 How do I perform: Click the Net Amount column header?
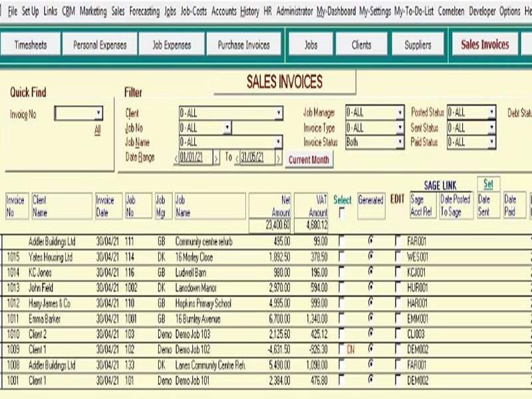pyautogui.click(x=270, y=205)
